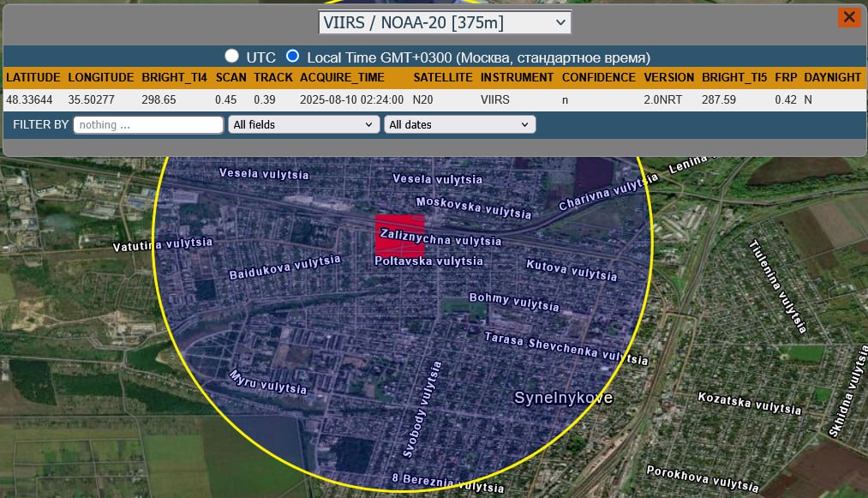Click Porokhova vulytsia street label

tap(703, 478)
